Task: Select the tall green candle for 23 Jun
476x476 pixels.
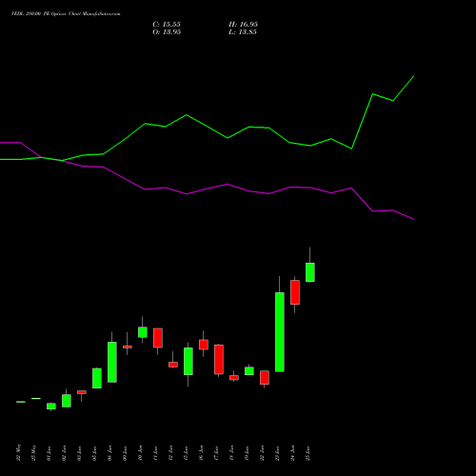Action: [280, 332]
